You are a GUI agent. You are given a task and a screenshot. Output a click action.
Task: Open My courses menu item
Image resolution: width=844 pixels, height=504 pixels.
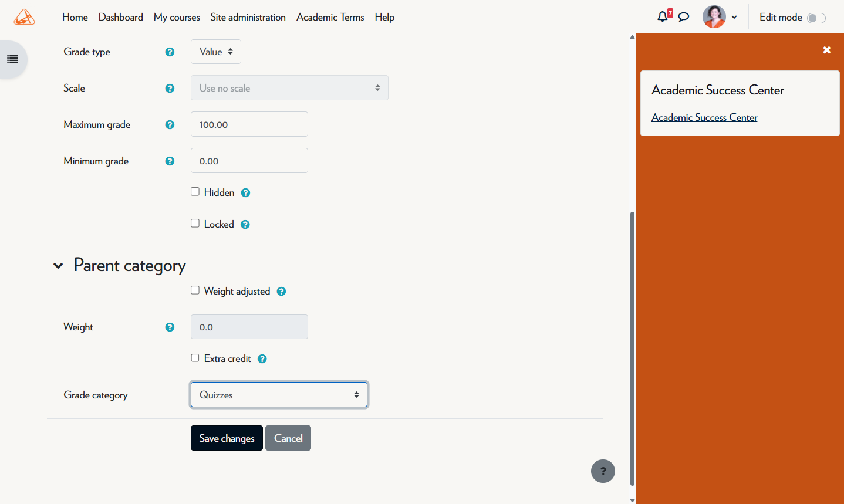click(177, 17)
